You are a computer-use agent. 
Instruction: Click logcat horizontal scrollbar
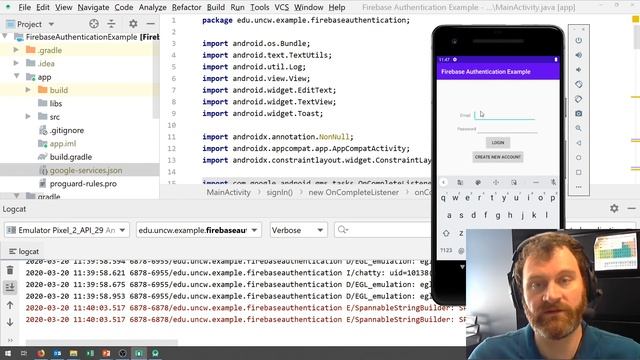pos(102,342)
